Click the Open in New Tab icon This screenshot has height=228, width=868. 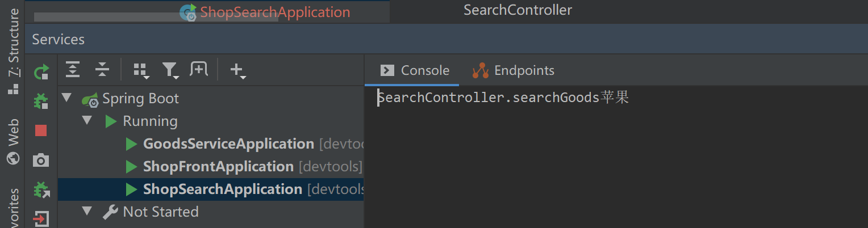click(199, 70)
